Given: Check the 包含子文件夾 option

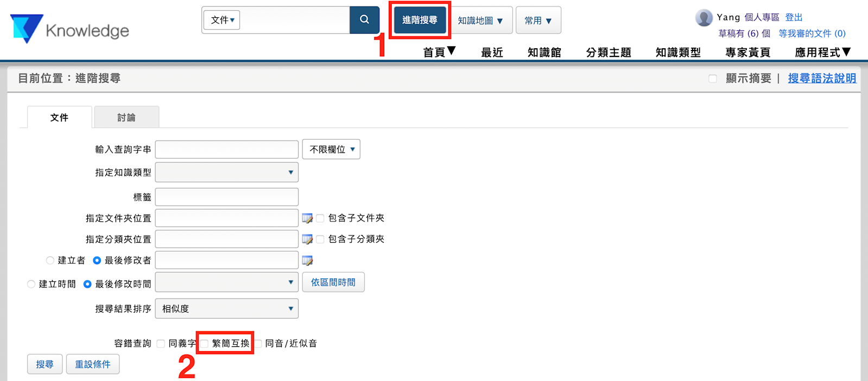Looking at the screenshot, I should coord(320,218).
